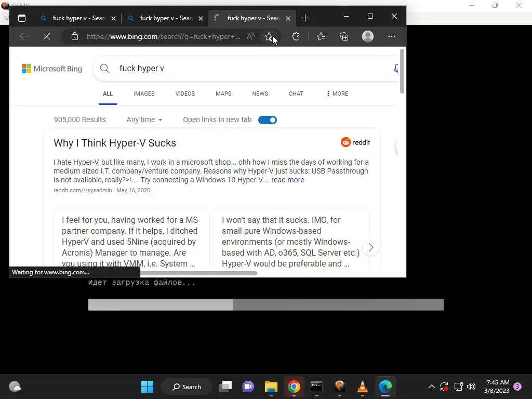Viewport: 532px width, 399px height.
Task: Open the Favorites list icon
Action: click(321, 36)
